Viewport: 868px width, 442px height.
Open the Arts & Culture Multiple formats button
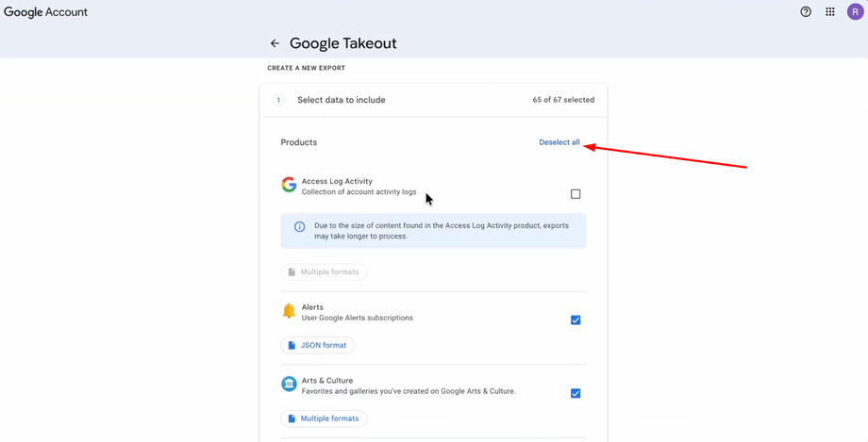[x=324, y=418]
